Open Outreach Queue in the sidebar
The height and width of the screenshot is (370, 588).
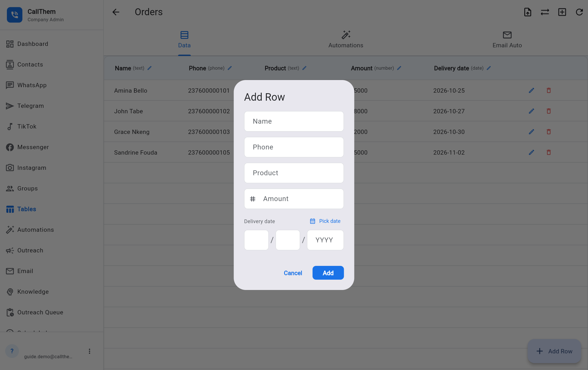pyautogui.click(x=52, y=312)
